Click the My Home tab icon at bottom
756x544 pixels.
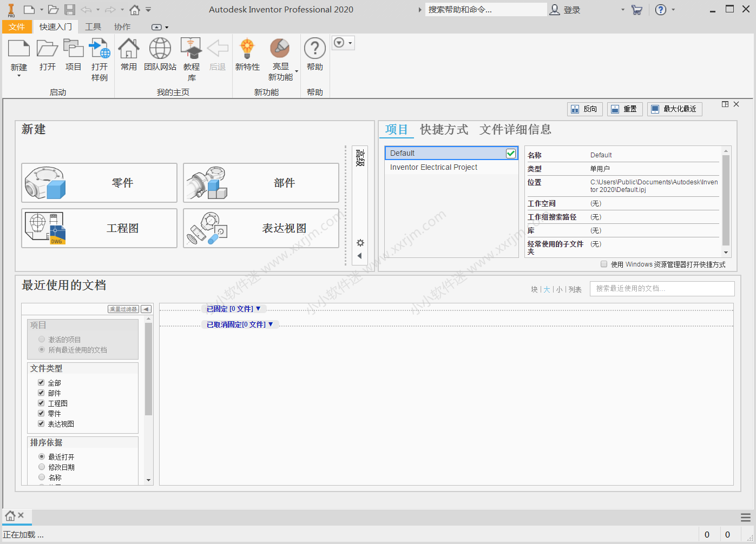point(10,516)
